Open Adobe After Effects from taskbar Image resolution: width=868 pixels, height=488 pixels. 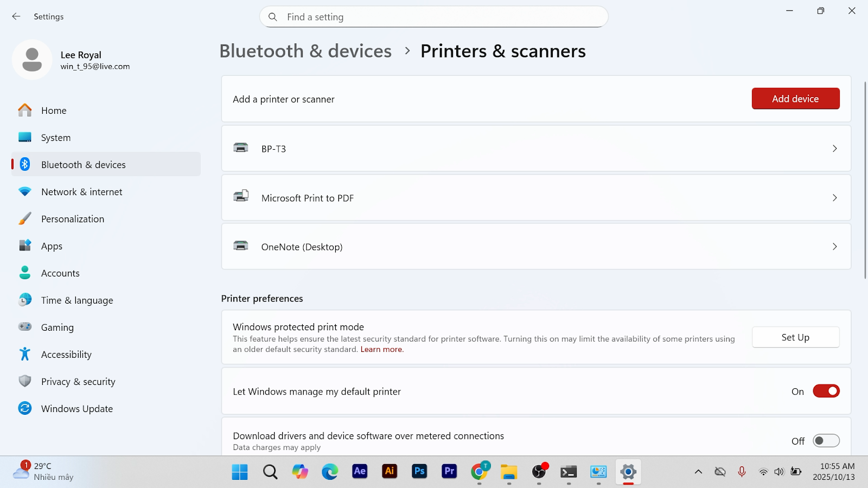[360, 472]
